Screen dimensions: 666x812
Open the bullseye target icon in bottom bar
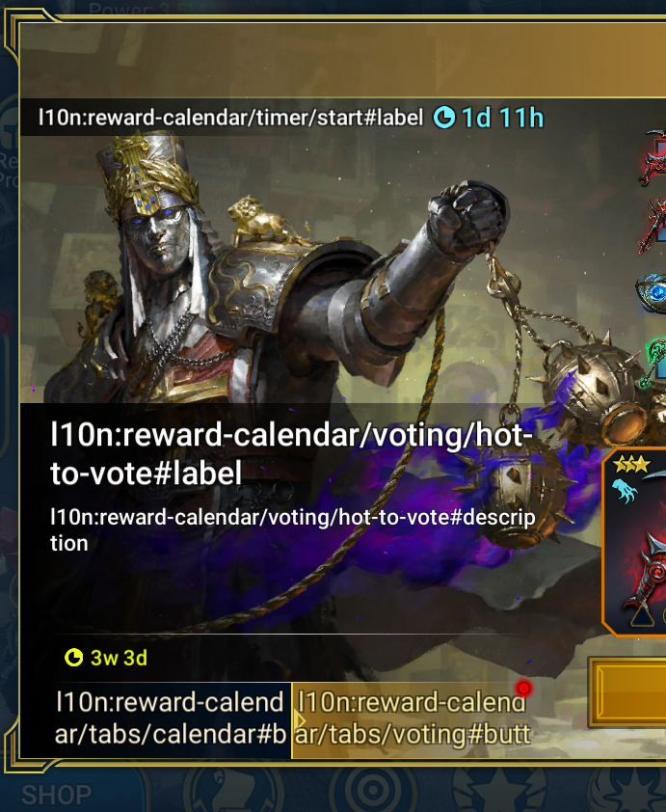(x=373, y=789)
